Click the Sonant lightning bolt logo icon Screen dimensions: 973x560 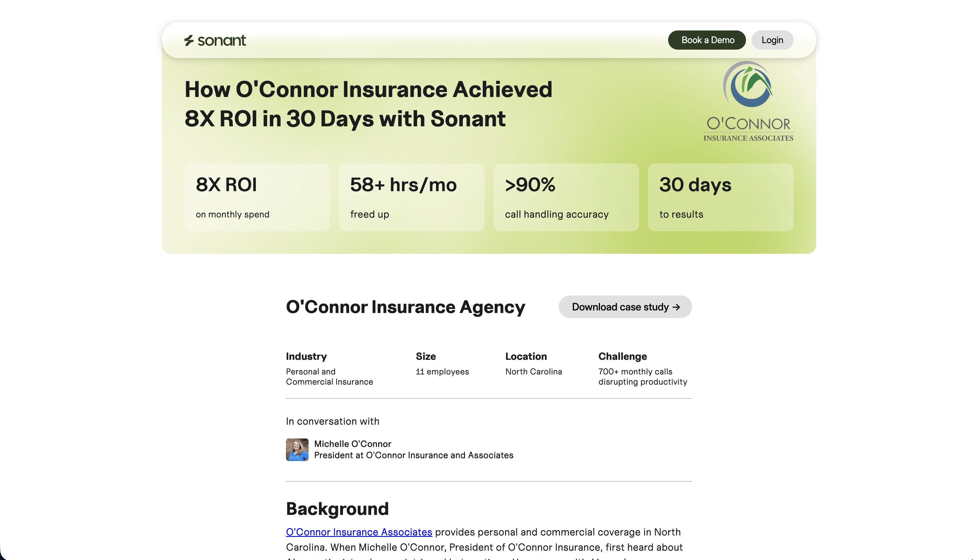(x=188, y=40)
